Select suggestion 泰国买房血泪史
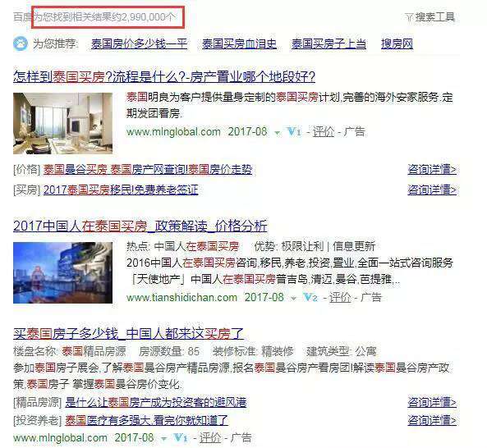This screenshot has height=448, width=487. 239,43
